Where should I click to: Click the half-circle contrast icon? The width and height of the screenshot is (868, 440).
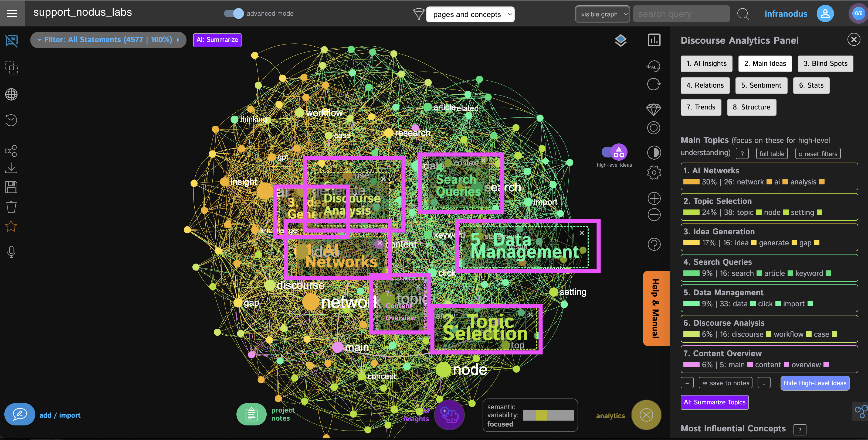pos(654,153)
